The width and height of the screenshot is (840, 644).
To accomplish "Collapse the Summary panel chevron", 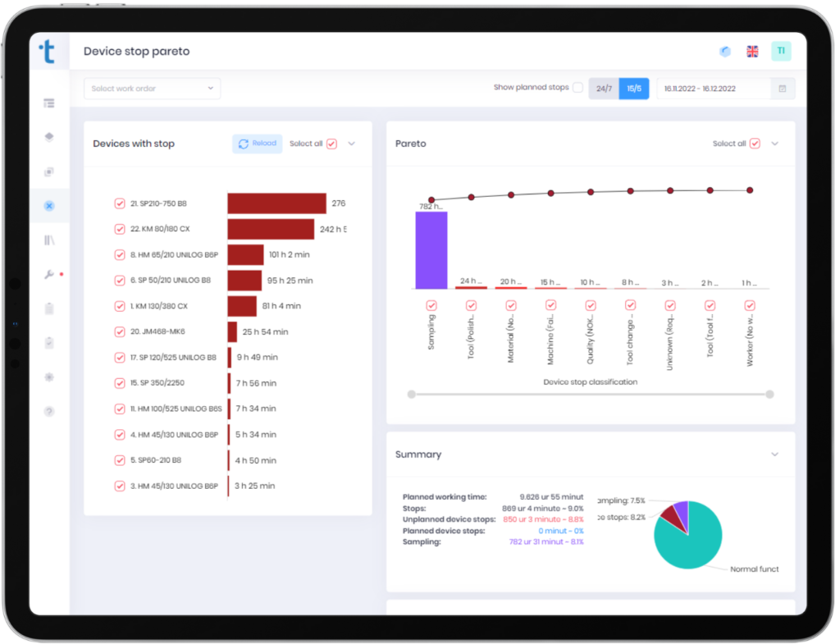I will [x=774, y=454].
